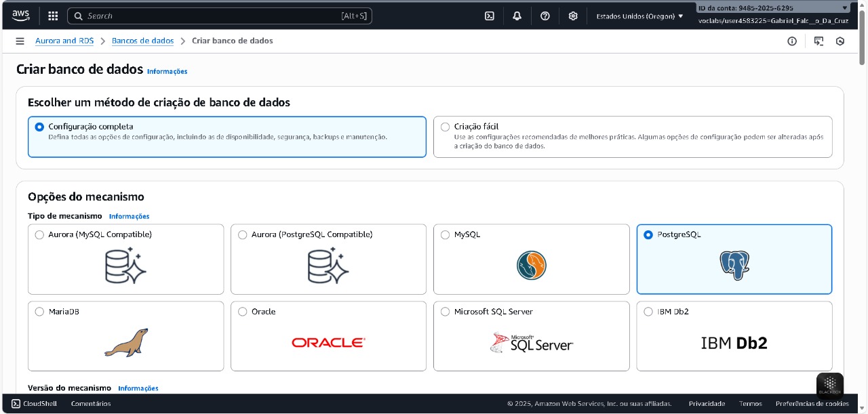Go to Bancos de dados breadcrumb
The width and height of the screenshot is (868, 414).
pos(142,41)
